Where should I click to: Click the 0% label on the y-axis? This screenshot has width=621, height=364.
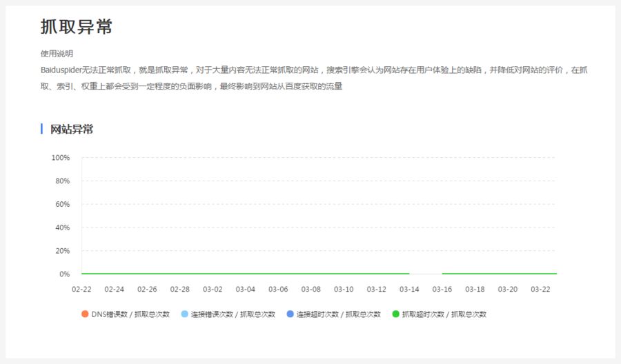[x=64, y=274]
